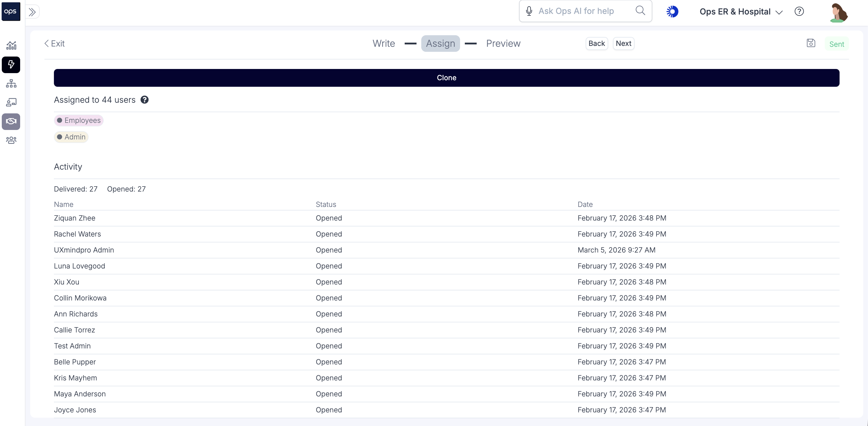Click the Clone button
Viewport: 868px width, 426px height.
(x=446, y=78)
